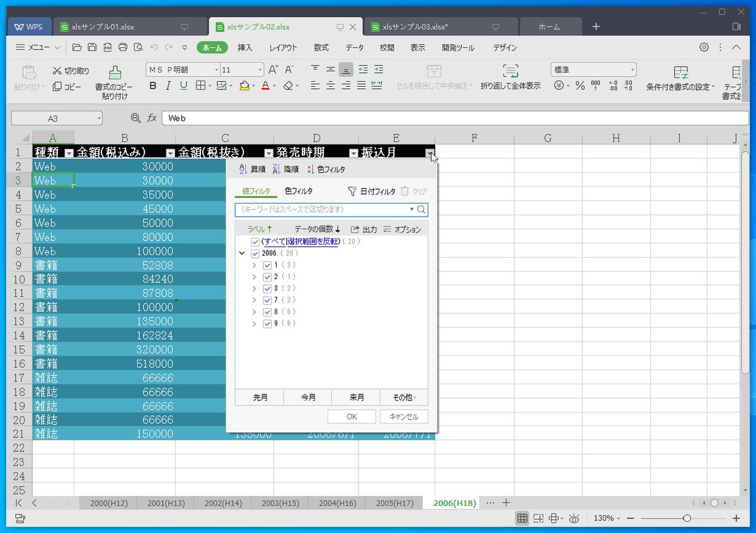
Task: Click the Eraser clear-format icon
Action: (x=287, y=86)
